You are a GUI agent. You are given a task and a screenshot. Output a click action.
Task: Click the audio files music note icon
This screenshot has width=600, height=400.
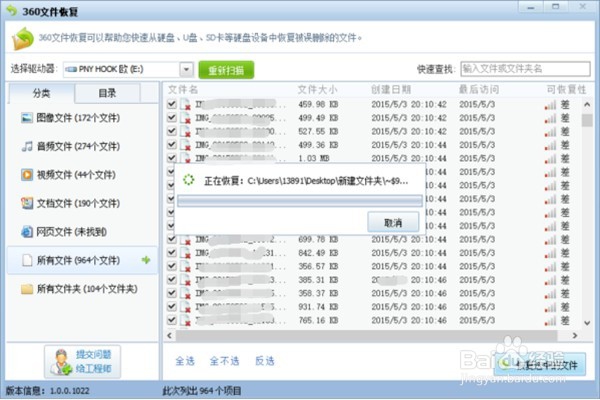[26, 146]
